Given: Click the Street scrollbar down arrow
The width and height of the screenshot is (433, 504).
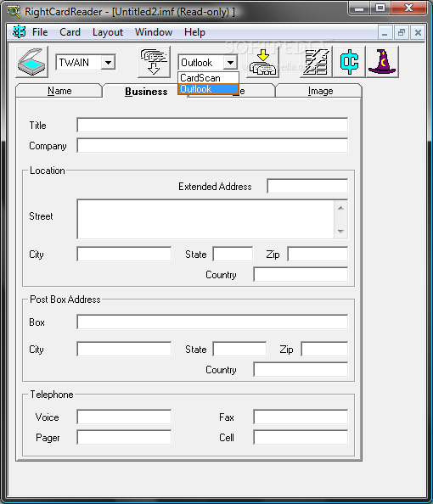Looking at the screenshot, I should (341, 231).
